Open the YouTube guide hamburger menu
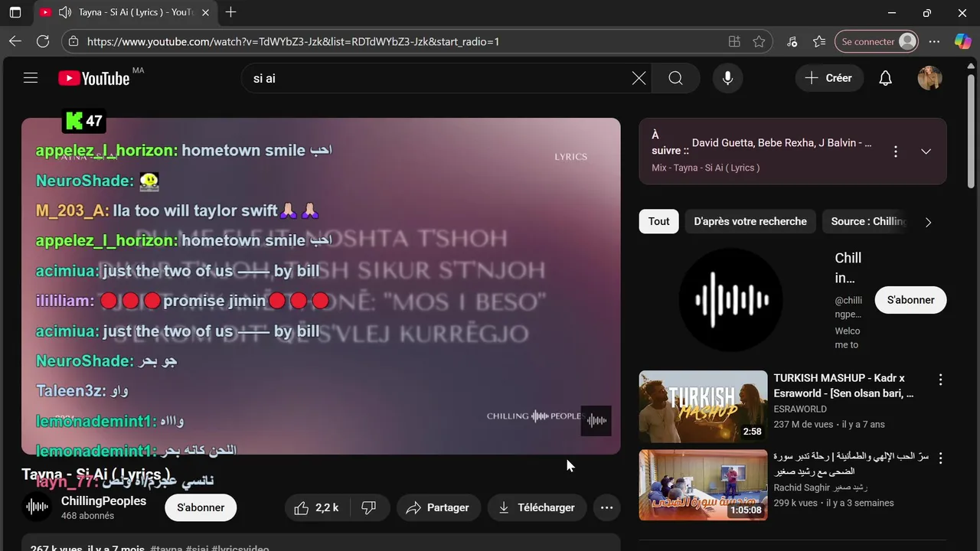 (31, 78)
